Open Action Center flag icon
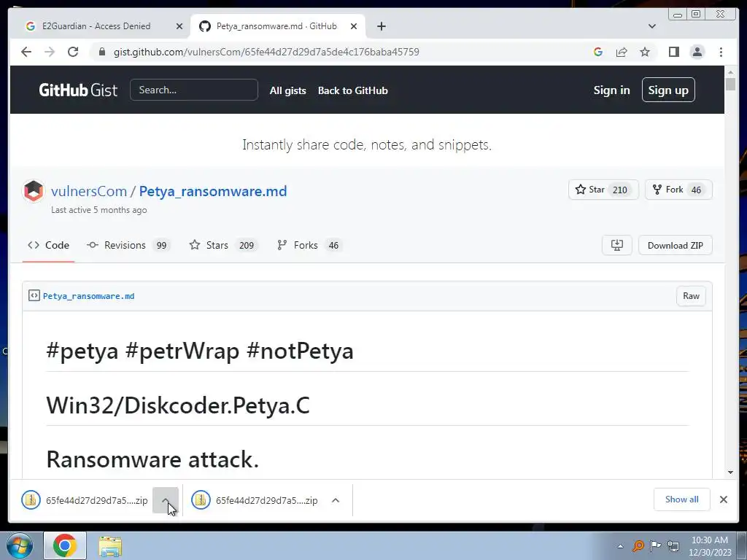 pyautogui.click(x=656, y=545)
